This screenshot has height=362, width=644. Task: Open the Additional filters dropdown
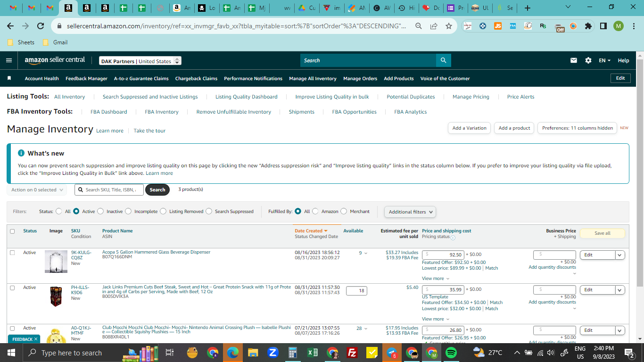click(x=410, y=212)
